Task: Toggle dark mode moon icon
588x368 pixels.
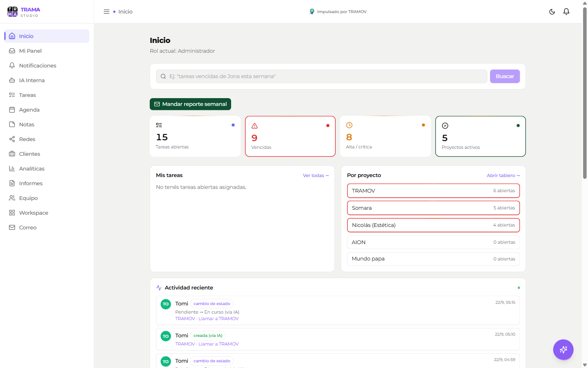Action: (552, 12)
